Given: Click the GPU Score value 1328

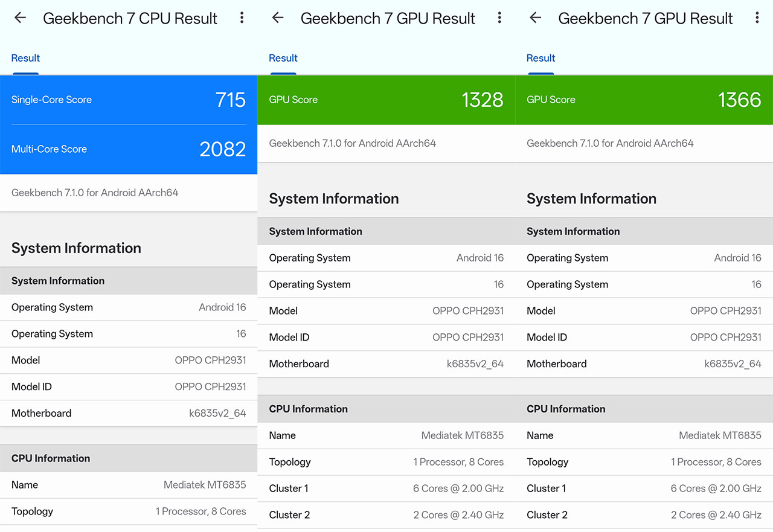Looking at the screenshot, I should click(483, 100).
